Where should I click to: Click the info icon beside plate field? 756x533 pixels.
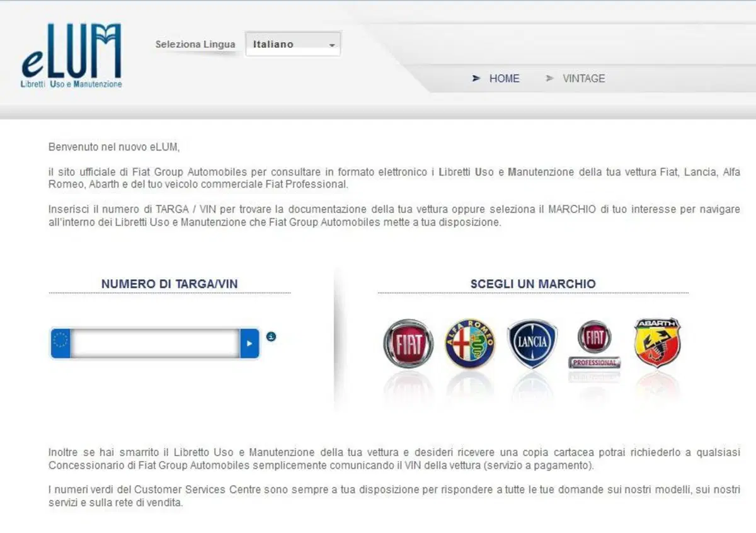(271, 337)
